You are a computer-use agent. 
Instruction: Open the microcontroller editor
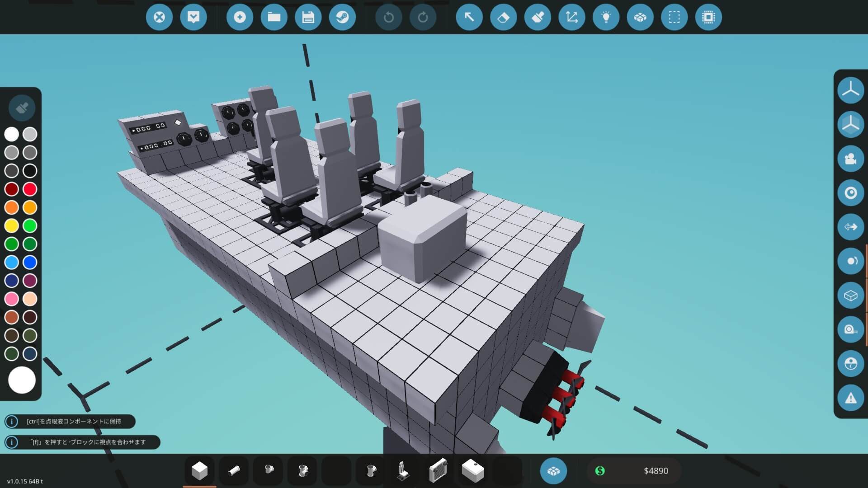click(x=709, y=17)
